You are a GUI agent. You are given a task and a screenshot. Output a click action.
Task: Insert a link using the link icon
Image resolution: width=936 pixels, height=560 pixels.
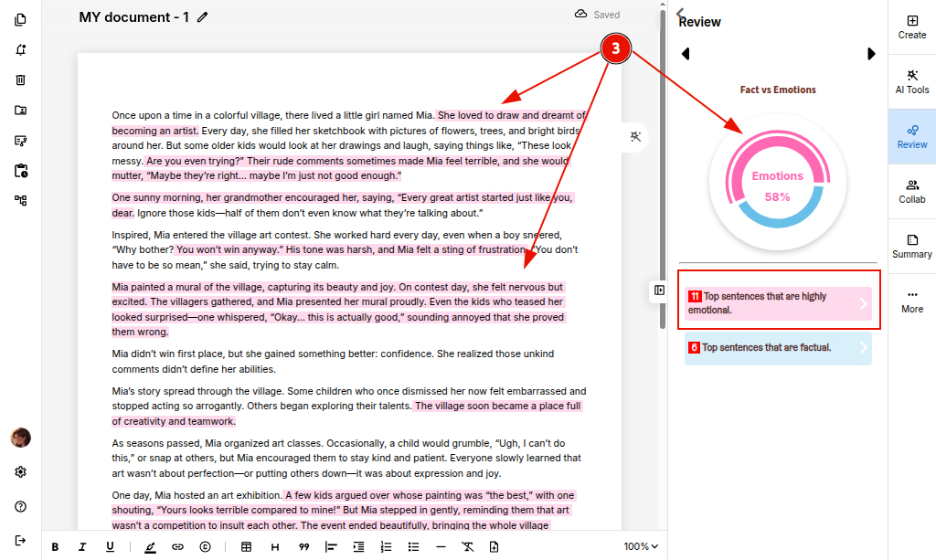tap(177, 547)
